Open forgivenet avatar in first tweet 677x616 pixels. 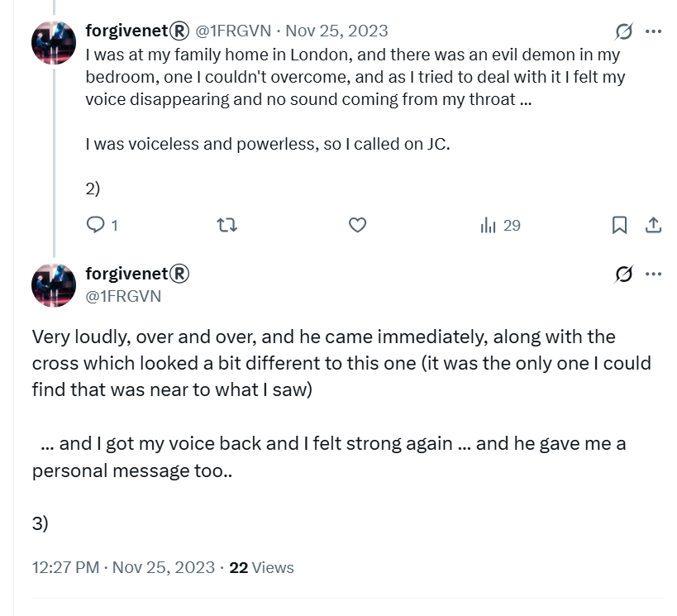click(x=54, y=42)
